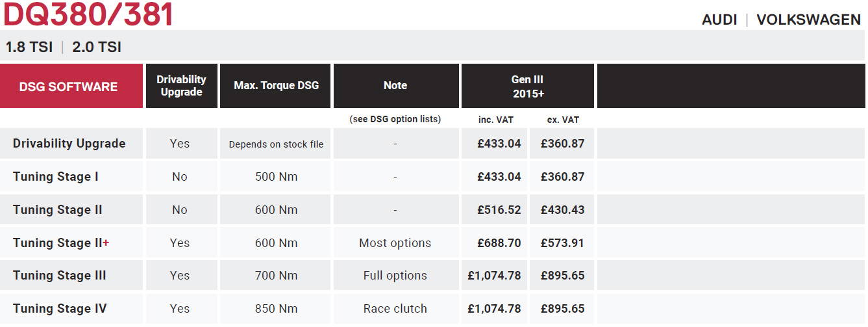Select the Tuning Stage III row label
The height and width of the screenshot is (327, 868).
60,276
